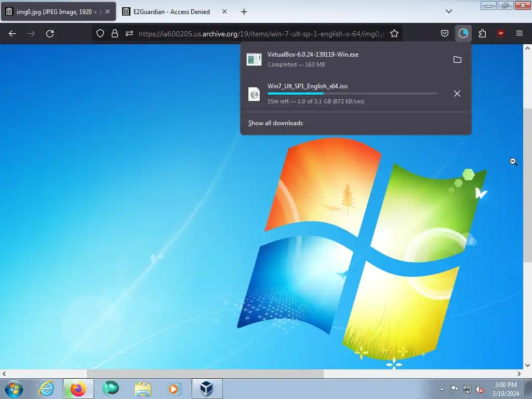Open Windows Explorer from taskbar
This screenshot has height=399, width=532.
[x=143, y=389]
